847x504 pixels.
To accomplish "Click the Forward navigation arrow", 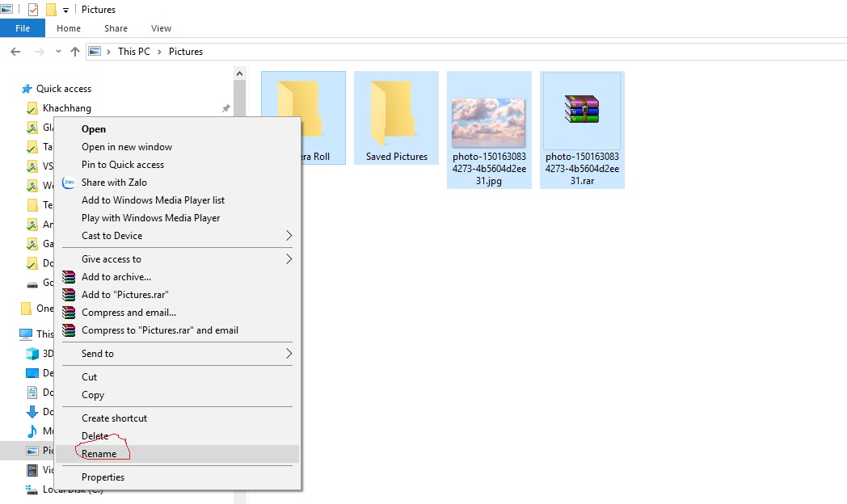I will coord(39,52).
